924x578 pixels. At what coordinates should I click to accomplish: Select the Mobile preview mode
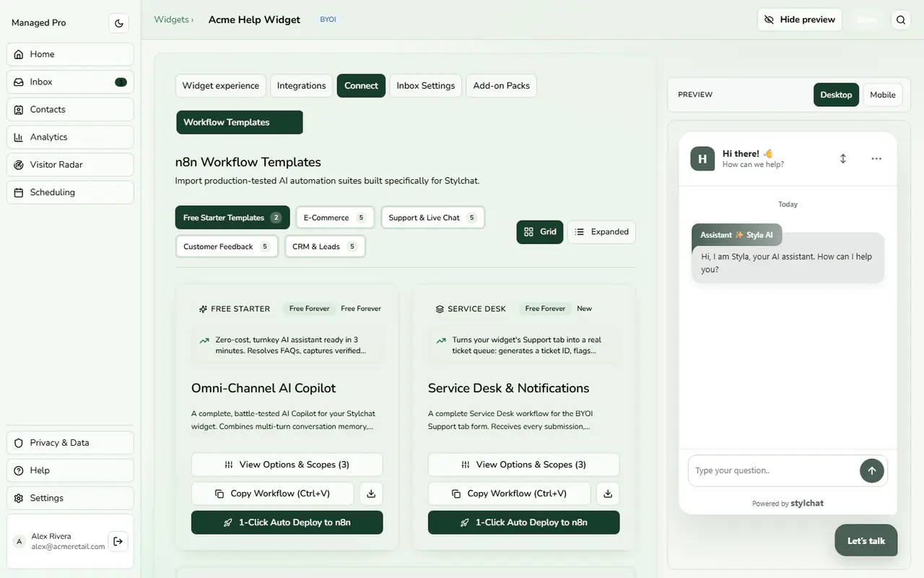[x=883, y=95]
